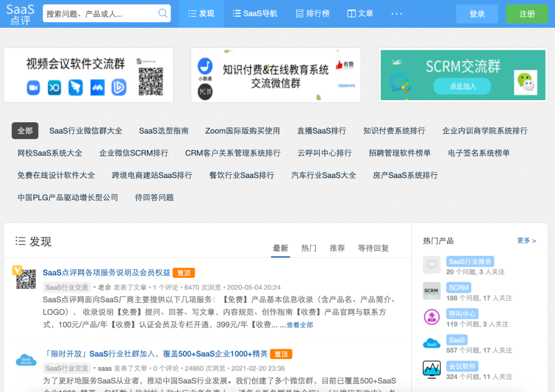555x392 pixels.
Task: Click the SaaS cloud product icon
Action: [x=432, y=343]
